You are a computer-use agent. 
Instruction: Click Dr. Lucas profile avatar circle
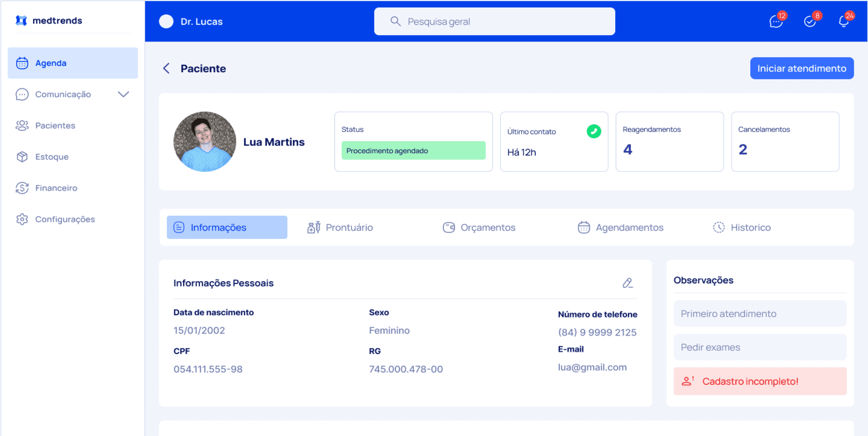coord(166,22)
